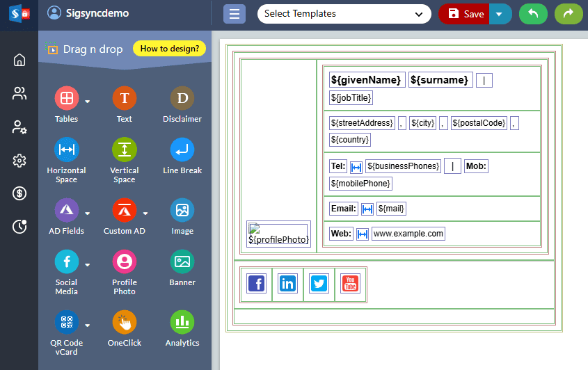Open the Select Templates dropdown
This screenshot has width=588, height=370.
coord(344,14)
